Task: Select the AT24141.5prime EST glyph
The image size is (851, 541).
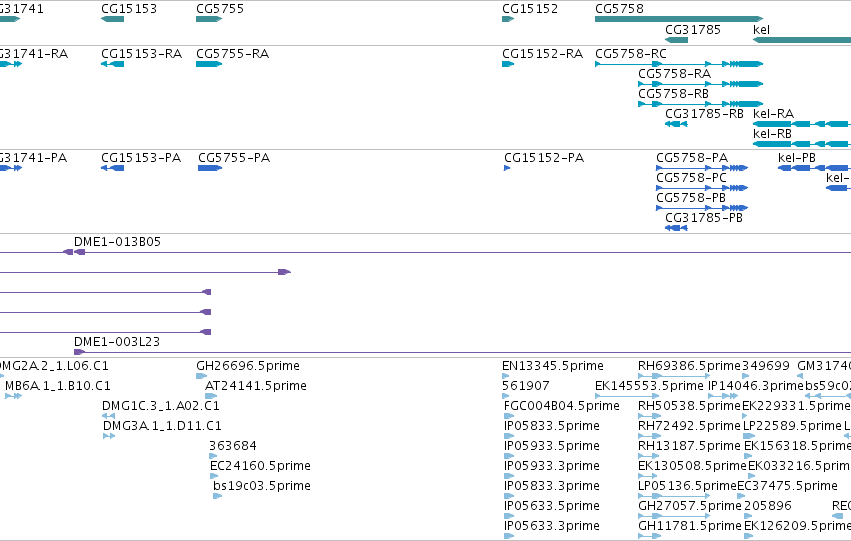Action: pos(211,396)
